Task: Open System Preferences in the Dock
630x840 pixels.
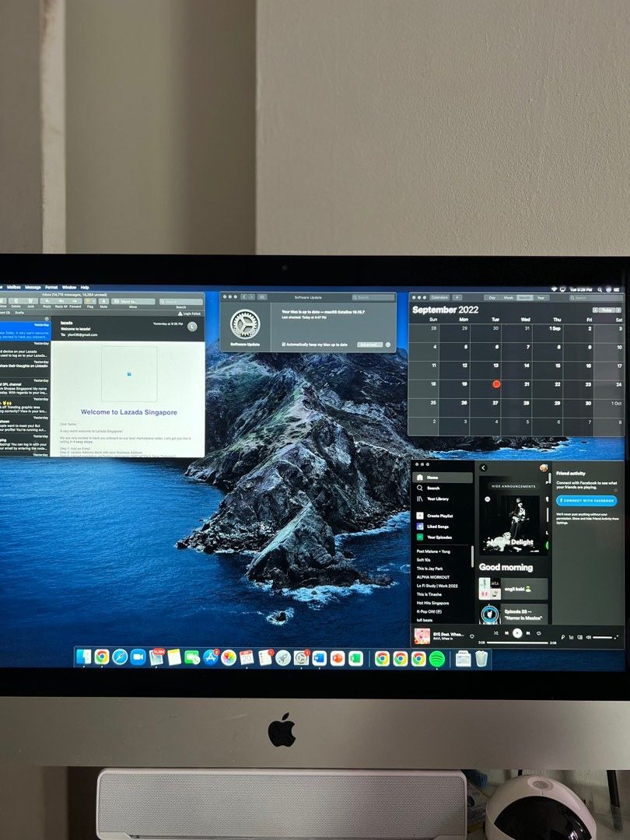Action: (301, 657)
